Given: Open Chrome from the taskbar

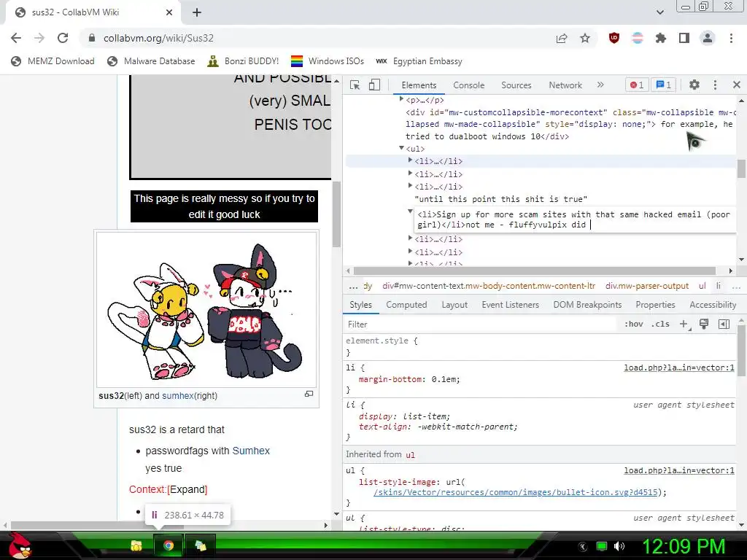Looking at the screenshot, I should coord(169,545).
